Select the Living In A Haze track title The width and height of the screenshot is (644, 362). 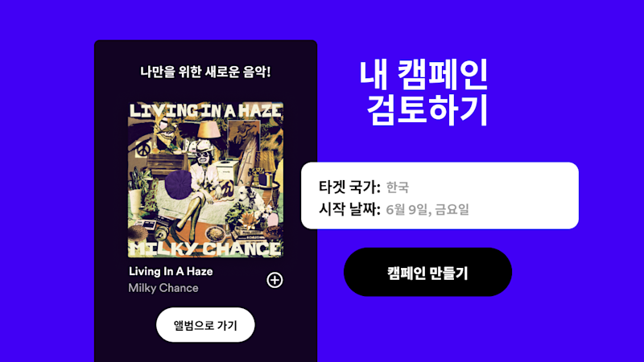pos(171,271)
